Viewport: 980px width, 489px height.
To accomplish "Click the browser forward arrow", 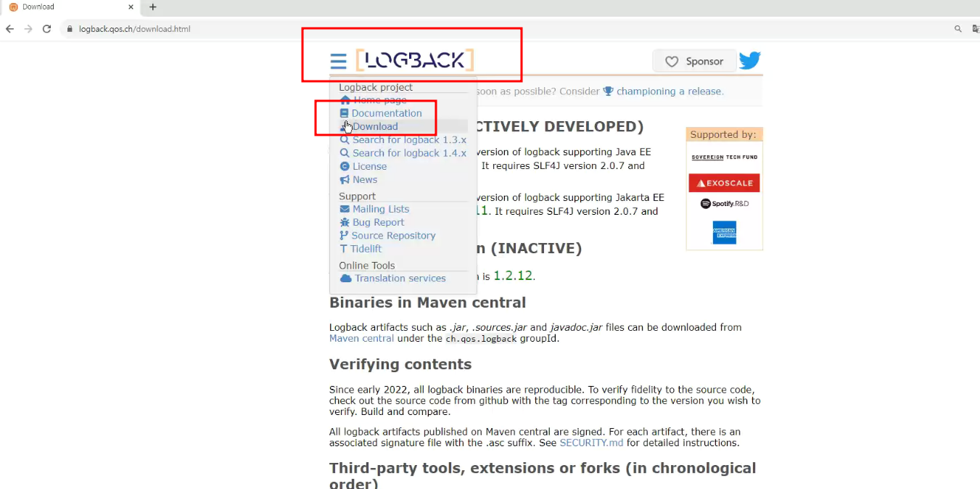I will pyautogui.click(x=28, y=29).
